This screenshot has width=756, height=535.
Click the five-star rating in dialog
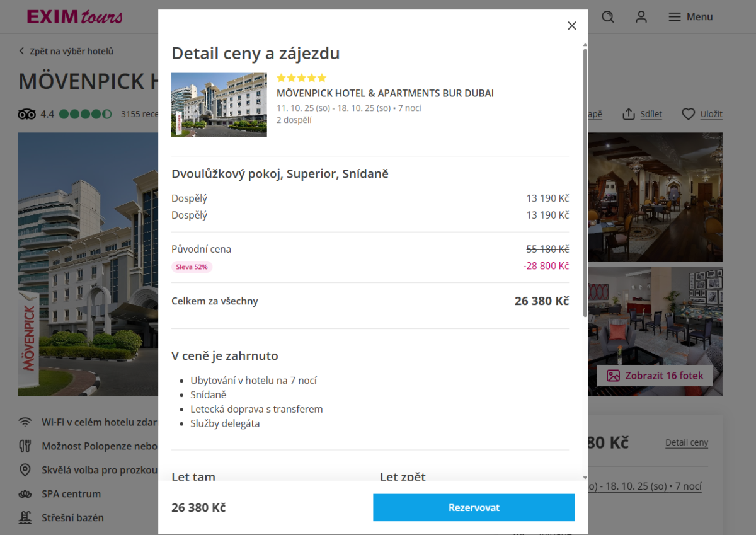(301, 78)
